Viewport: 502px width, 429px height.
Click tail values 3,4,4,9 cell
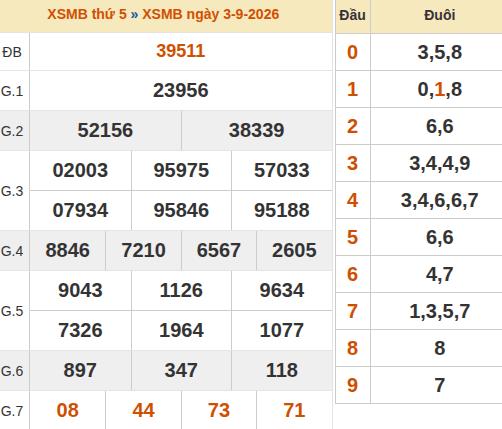[x=440, y=163]
